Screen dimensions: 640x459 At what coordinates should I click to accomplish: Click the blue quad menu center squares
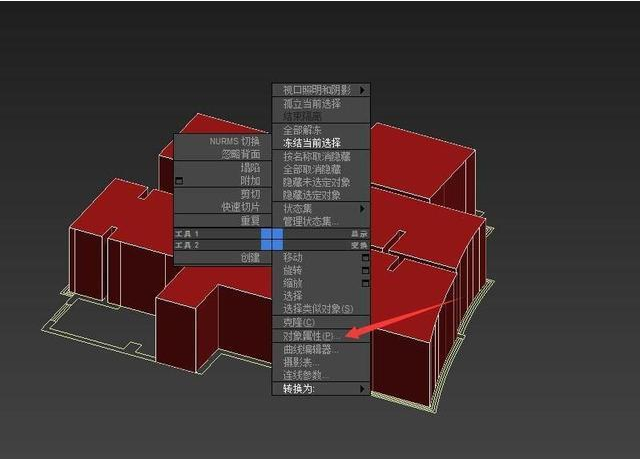point(272,239)
